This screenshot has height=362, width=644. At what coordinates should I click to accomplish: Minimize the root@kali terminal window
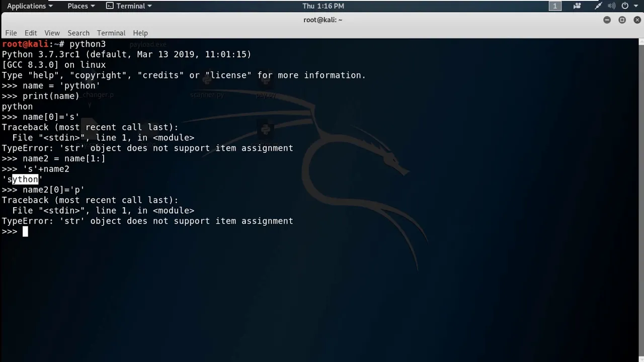(607, 20)
